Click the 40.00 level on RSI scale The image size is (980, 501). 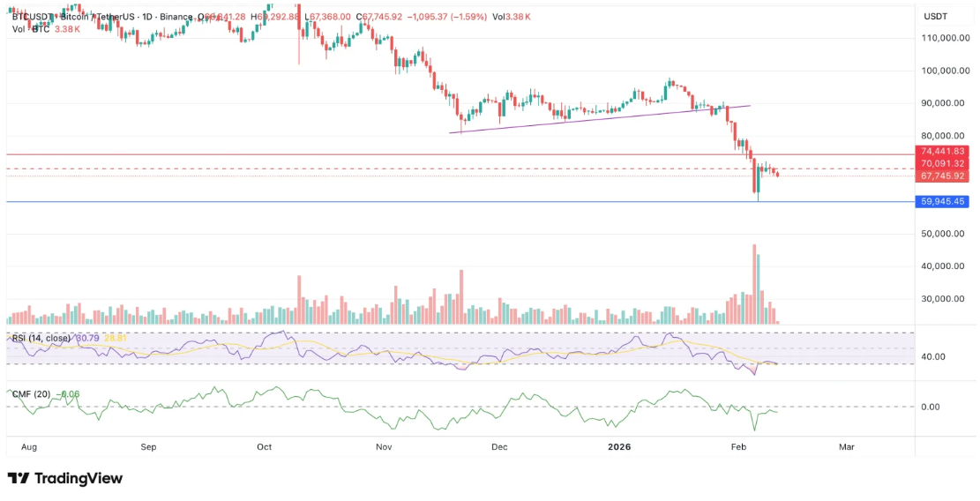[935, 357]
